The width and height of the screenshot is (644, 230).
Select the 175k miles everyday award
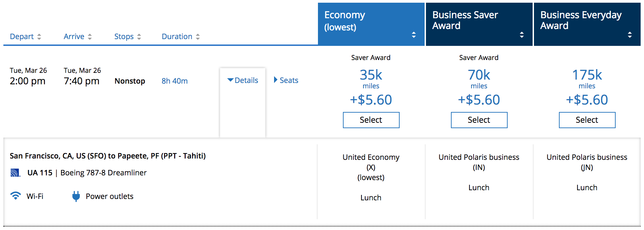pyautogui.click(x=587, y=120)
